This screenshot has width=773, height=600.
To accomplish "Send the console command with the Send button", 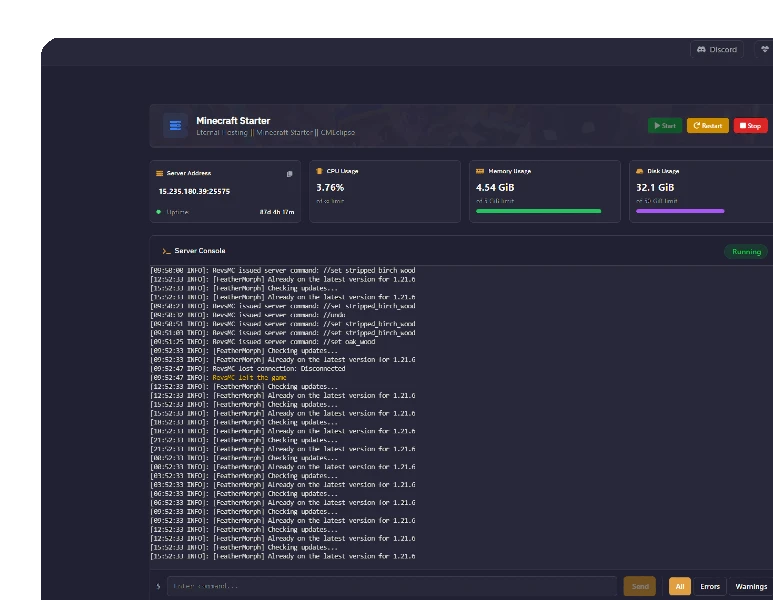I will [639, 586].
